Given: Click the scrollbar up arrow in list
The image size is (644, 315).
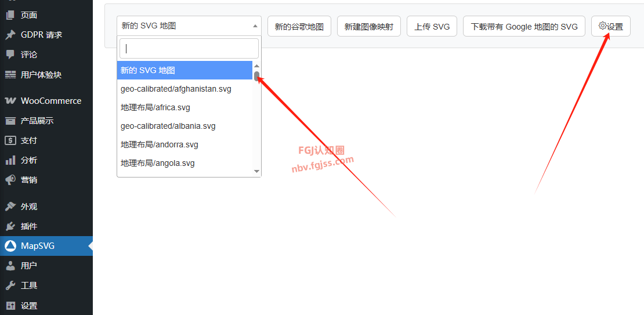Looking at the screenshot, I should 256,66.
